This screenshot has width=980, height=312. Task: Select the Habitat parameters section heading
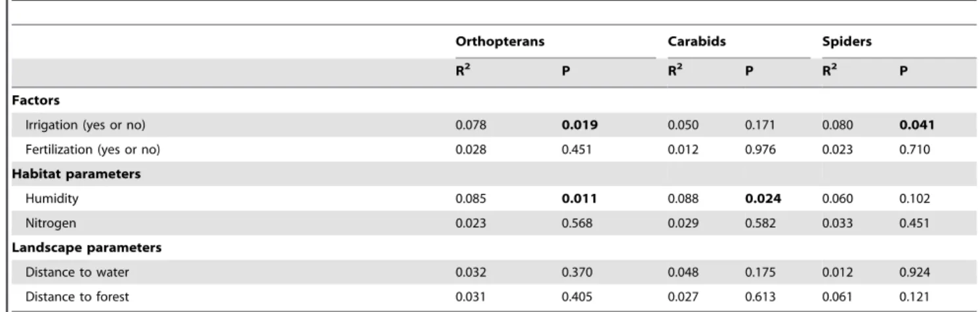(56, 176)
